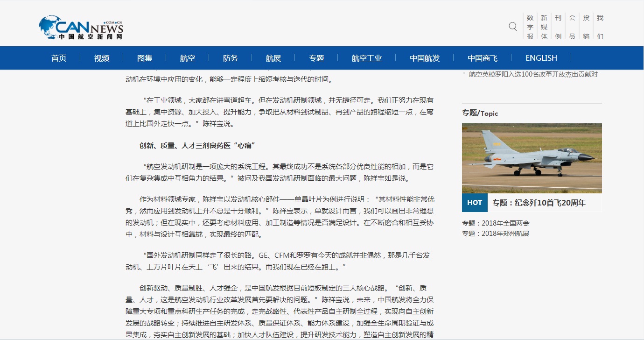
Task: Open the 数字报 link
Action: (x=530, y=27)
